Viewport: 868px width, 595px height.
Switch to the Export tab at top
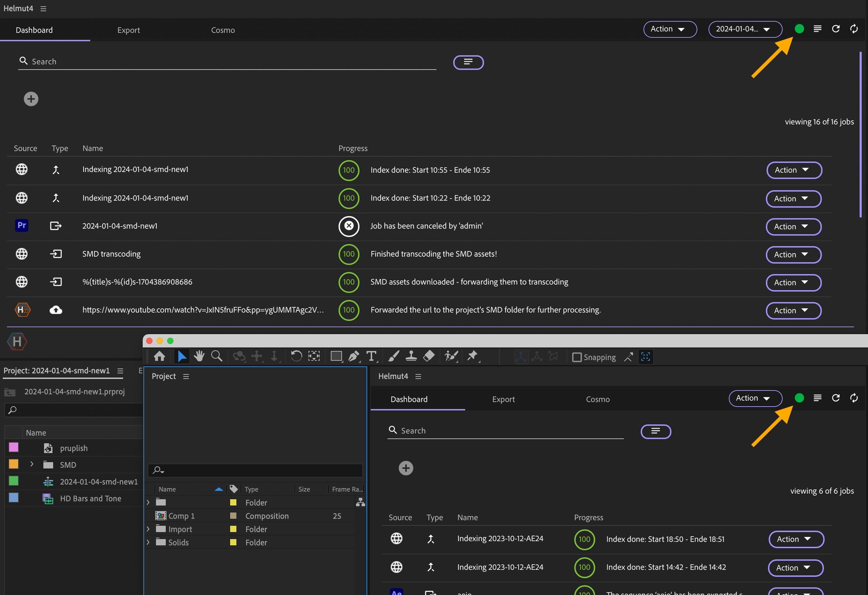point(128,30)
